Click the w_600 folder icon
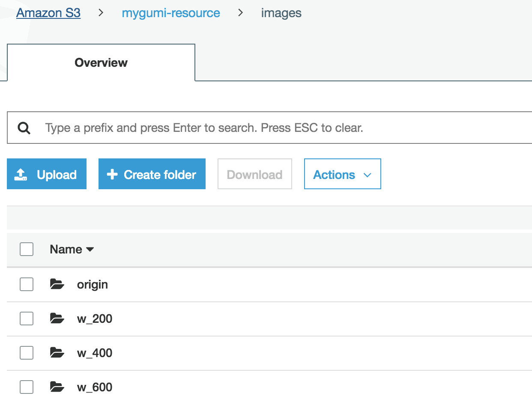This screenshot has height=405, width=532. point(57,387)
